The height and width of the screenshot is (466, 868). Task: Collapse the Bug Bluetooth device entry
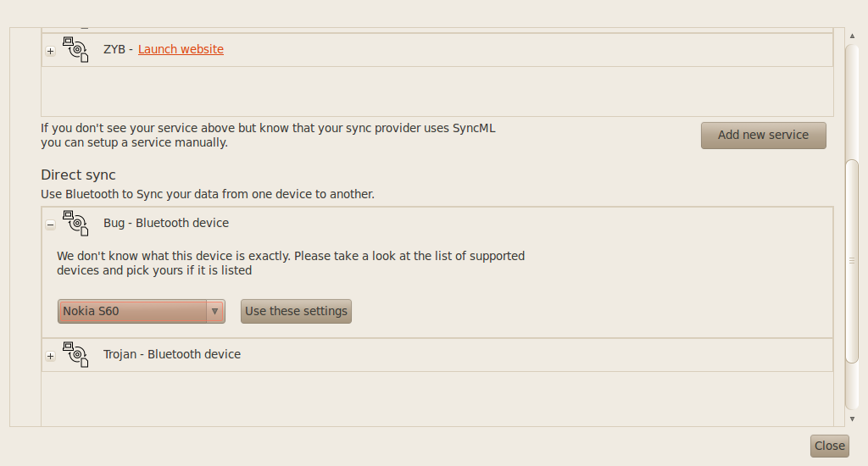50,225
